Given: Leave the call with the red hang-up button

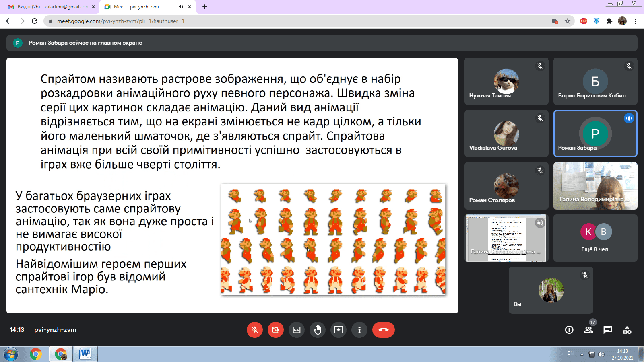Looking at the screenshot, I should 384,330.
